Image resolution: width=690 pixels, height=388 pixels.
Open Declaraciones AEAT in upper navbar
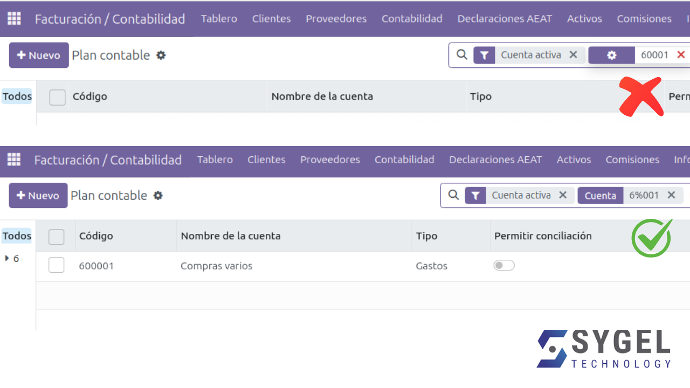click(x=505, y=18)
